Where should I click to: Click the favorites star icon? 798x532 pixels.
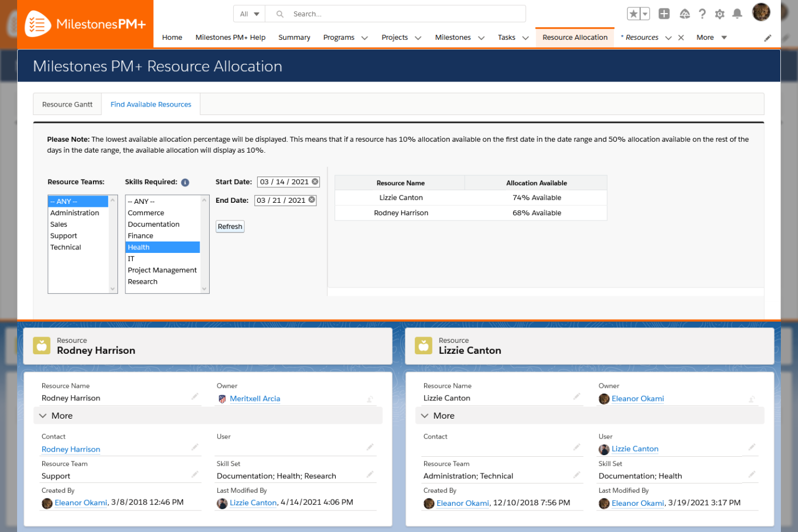633,13
